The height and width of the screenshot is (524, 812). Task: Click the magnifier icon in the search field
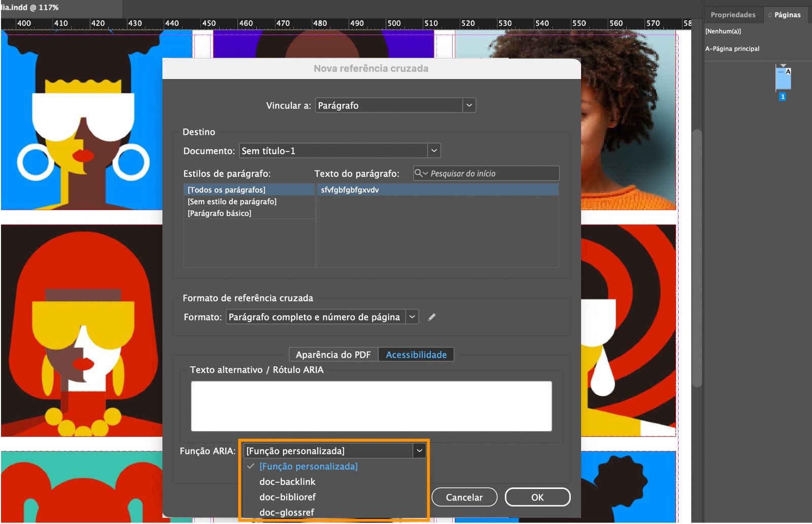coord(419,173)
